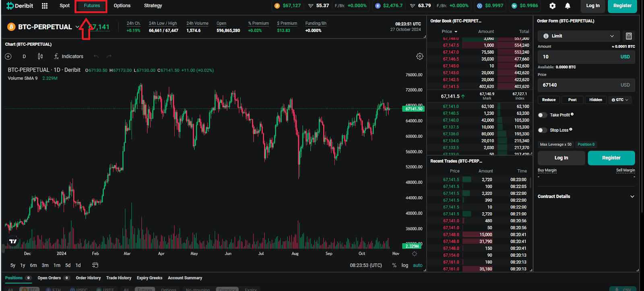Redo the chart action
The image size is (644, 291).
coord(109,56)
